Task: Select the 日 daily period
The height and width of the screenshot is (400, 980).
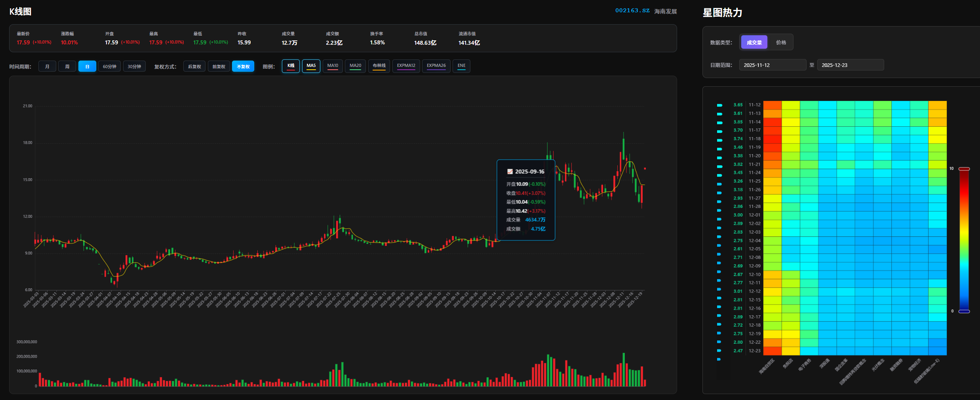Action: coord(87,67)
